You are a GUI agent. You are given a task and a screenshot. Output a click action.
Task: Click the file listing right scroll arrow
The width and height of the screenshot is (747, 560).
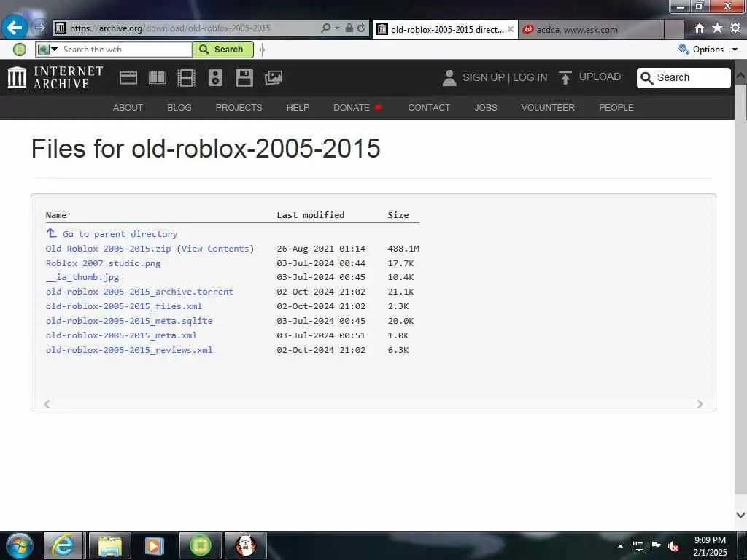(700, 404)
